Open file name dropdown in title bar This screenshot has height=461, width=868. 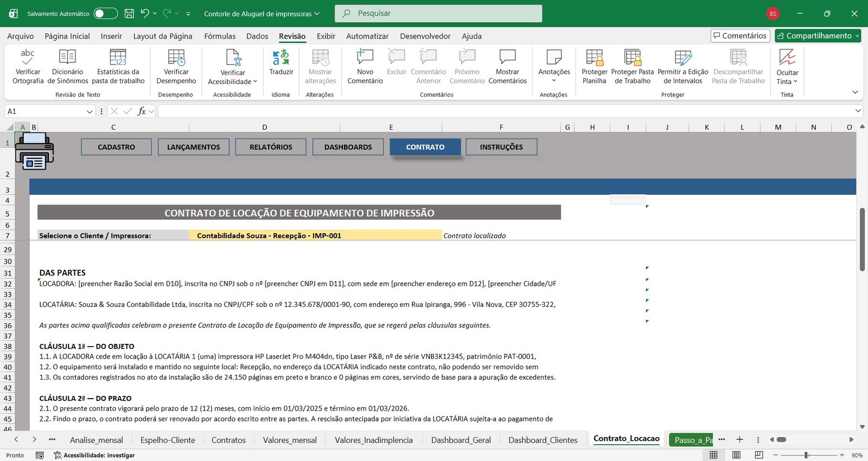pos(317,14)
